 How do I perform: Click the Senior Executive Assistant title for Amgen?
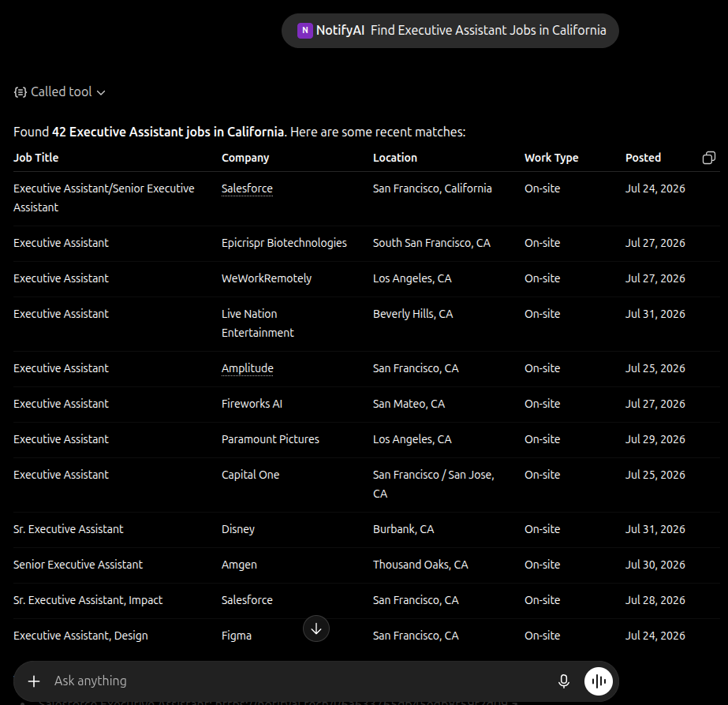78,565
